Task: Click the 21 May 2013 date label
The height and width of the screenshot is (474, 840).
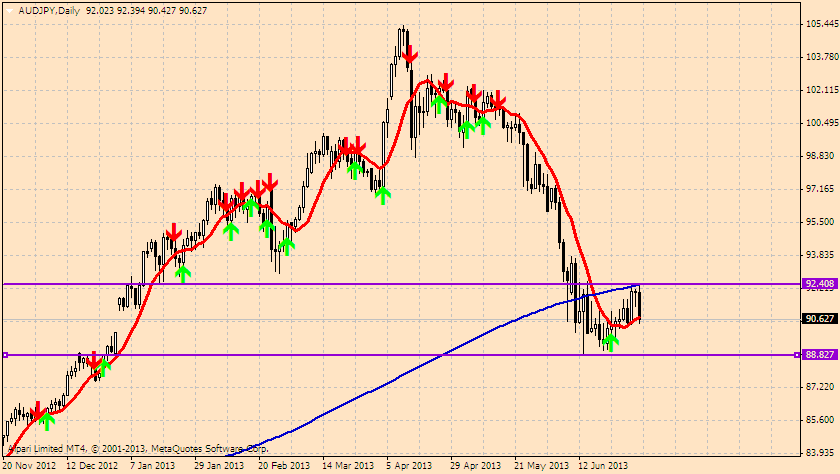Action: (x=541, y=465)
